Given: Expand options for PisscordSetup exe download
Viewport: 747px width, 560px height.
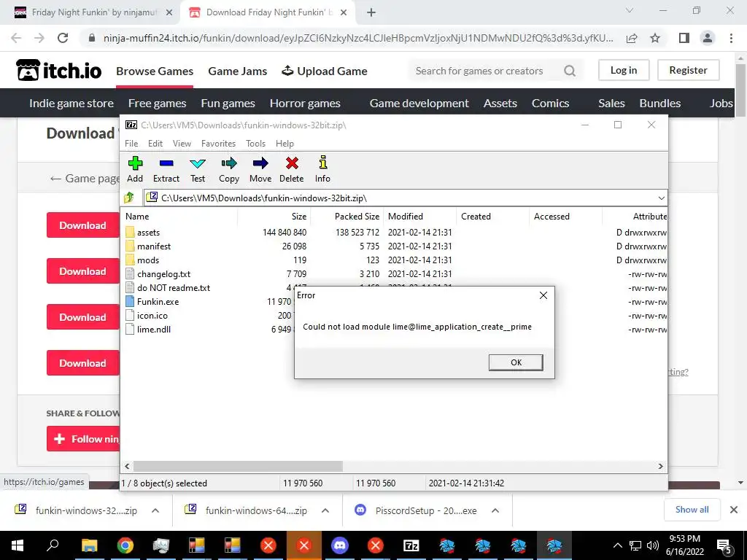Looking at the screenshot, I should (x=495, y=510).
